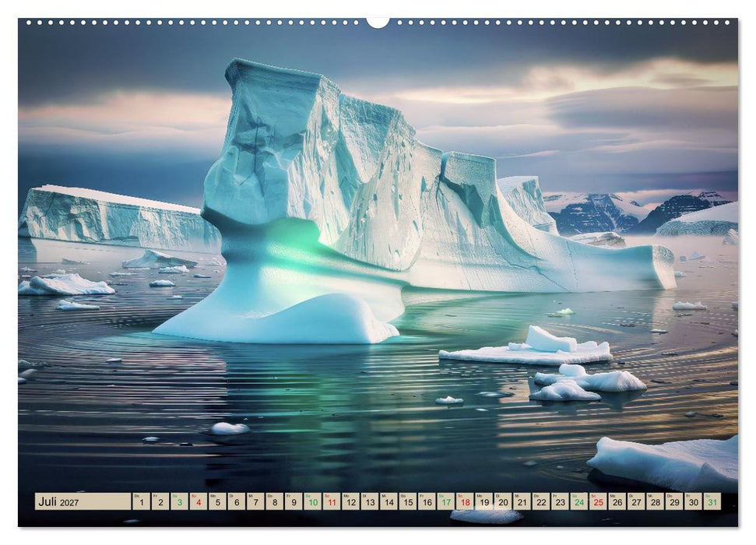Screen dimensions: 756x545
Task: Choose date 5 in the calendar row
Action: click(x=218, y=501)
